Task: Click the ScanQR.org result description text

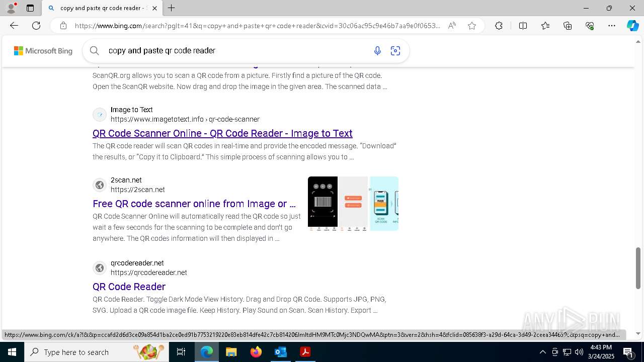Action: pyautogui.click(x=240, y=81)
